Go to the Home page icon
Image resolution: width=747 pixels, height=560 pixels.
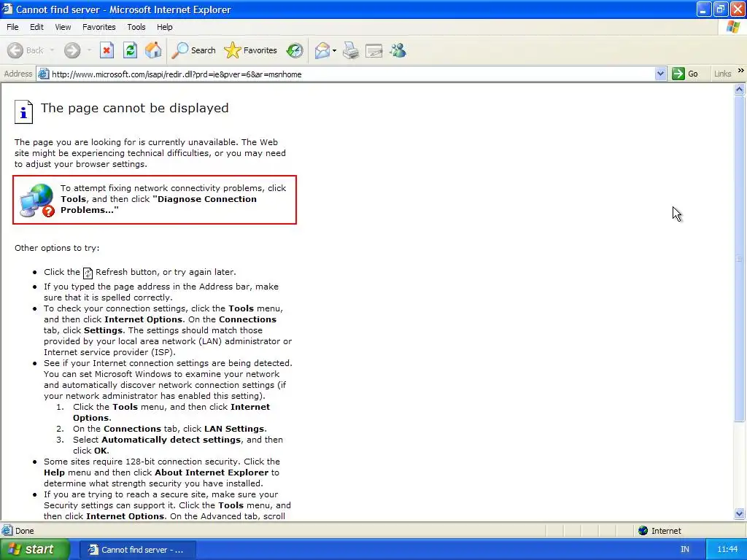pyautogui.click(x=153, y=50)
